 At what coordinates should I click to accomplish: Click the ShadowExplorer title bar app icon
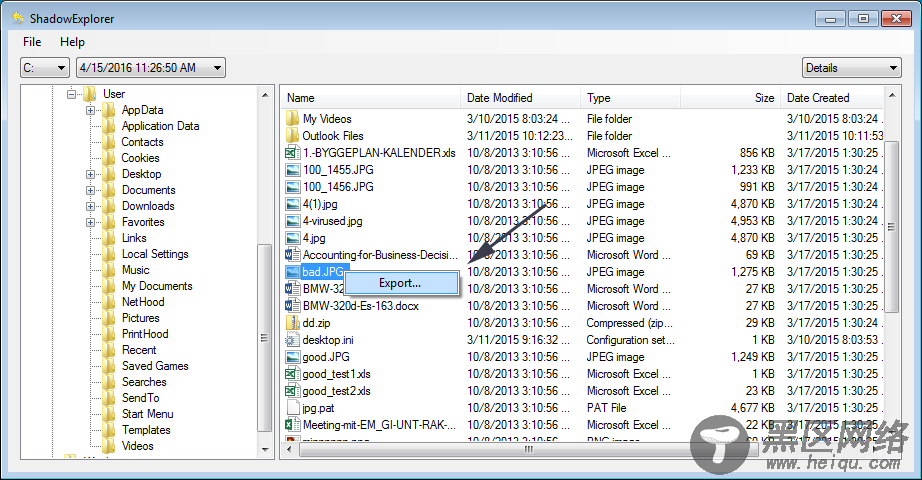[18, 18]
